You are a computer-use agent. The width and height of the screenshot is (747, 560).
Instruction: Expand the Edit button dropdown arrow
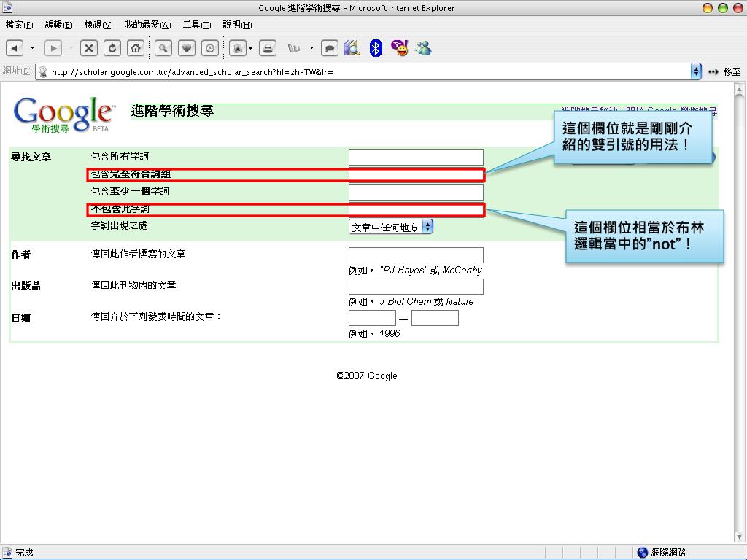311,47
